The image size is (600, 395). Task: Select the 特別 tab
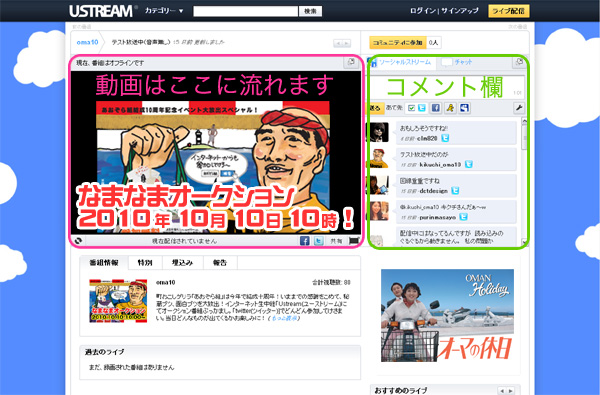[x=145, y=263]
